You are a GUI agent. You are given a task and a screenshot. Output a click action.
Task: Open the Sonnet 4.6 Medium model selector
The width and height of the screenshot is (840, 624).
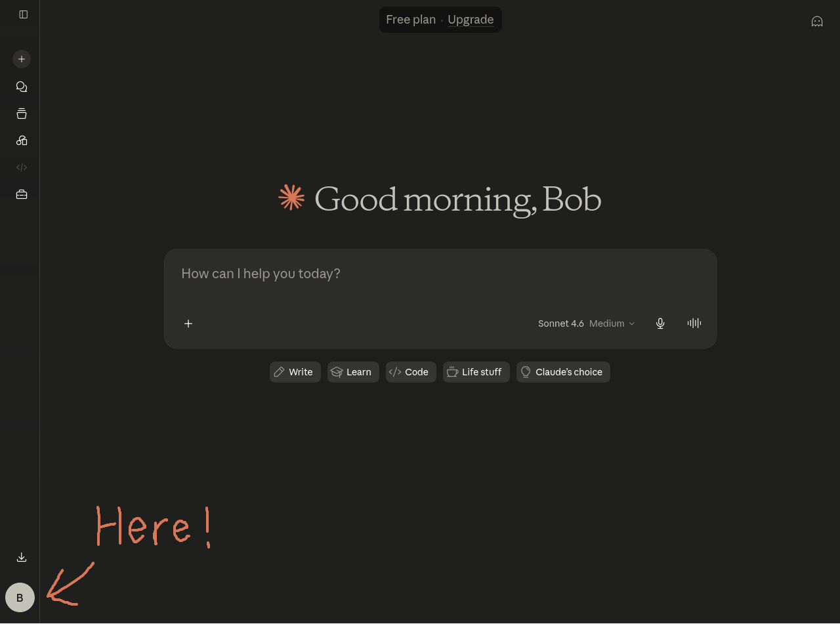pyautogui.click(x=587, y=323)
